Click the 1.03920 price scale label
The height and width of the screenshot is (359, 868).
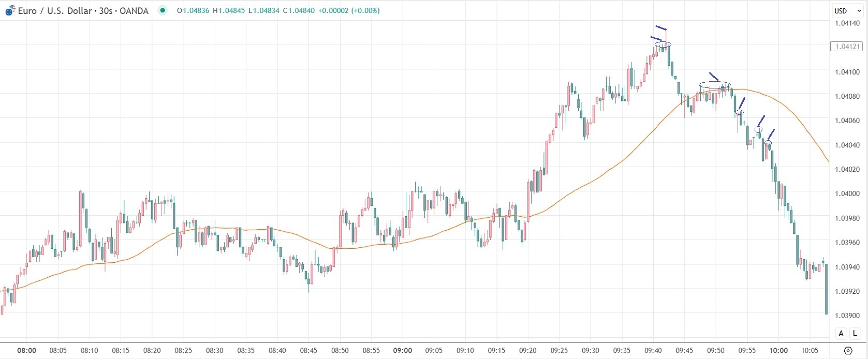coord(847,291)
